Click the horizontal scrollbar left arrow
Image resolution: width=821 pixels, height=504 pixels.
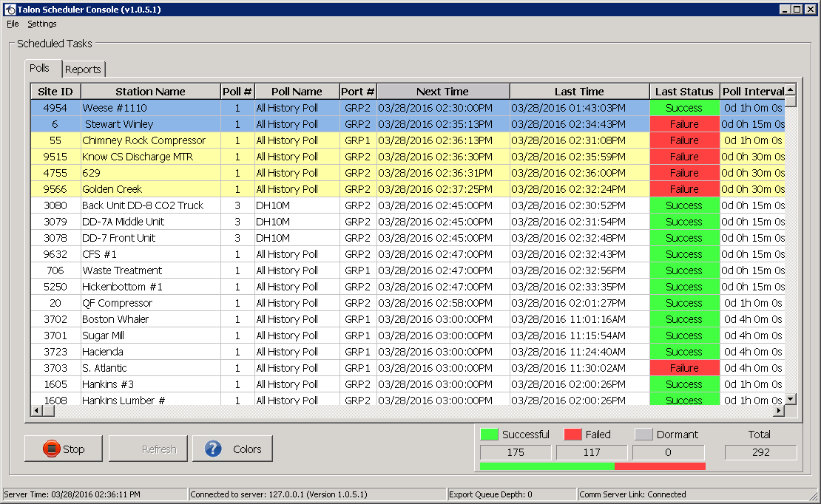[37, 411]
